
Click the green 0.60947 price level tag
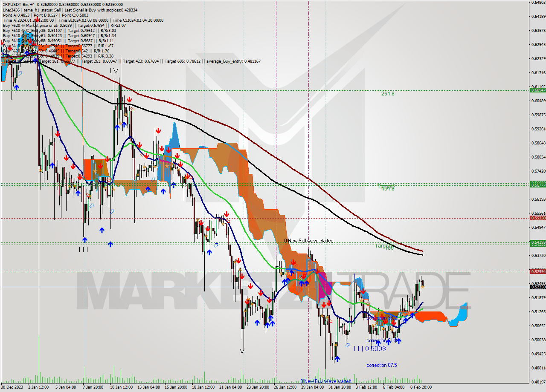(537, 90)
